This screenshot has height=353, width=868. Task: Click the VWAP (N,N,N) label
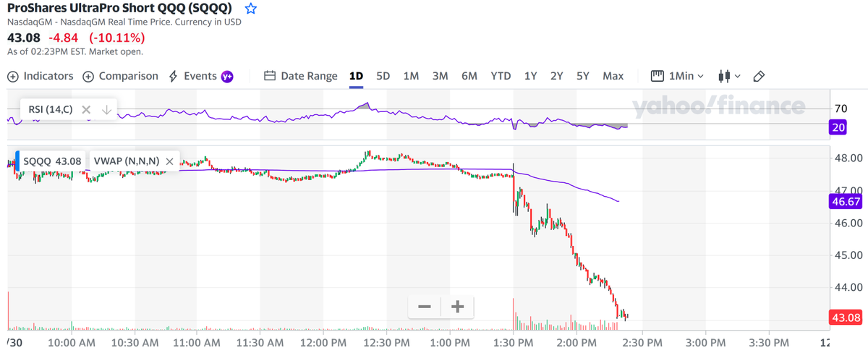point(127,161)
